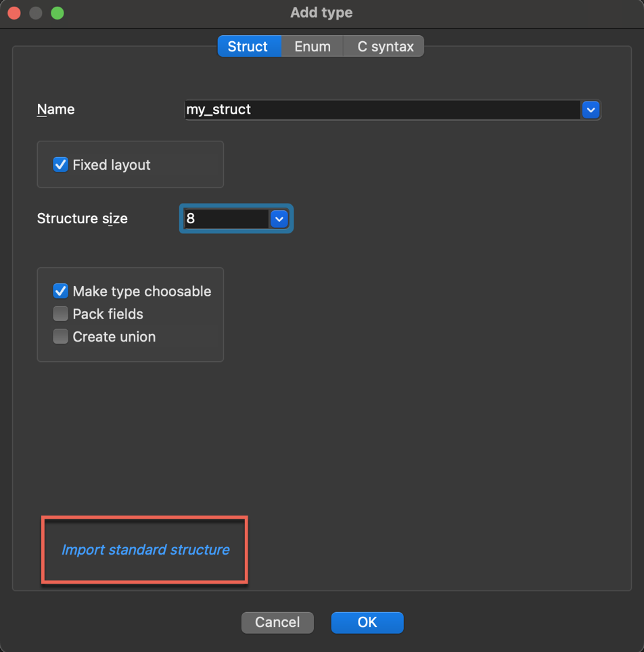Expand the Structure size dropdown
The width and height of the screenshot is (644, 652).
click(x=279, y=218)
